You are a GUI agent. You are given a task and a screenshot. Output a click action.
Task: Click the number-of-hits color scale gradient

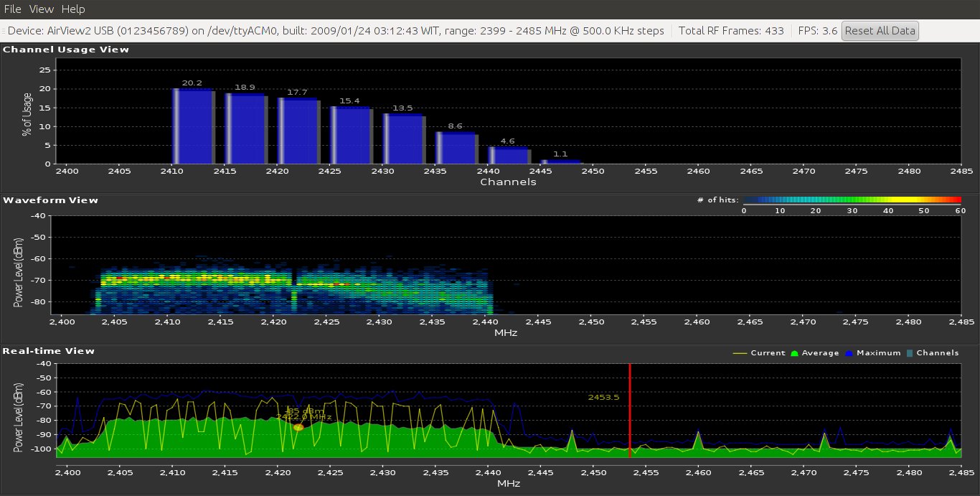pos(852,200)
